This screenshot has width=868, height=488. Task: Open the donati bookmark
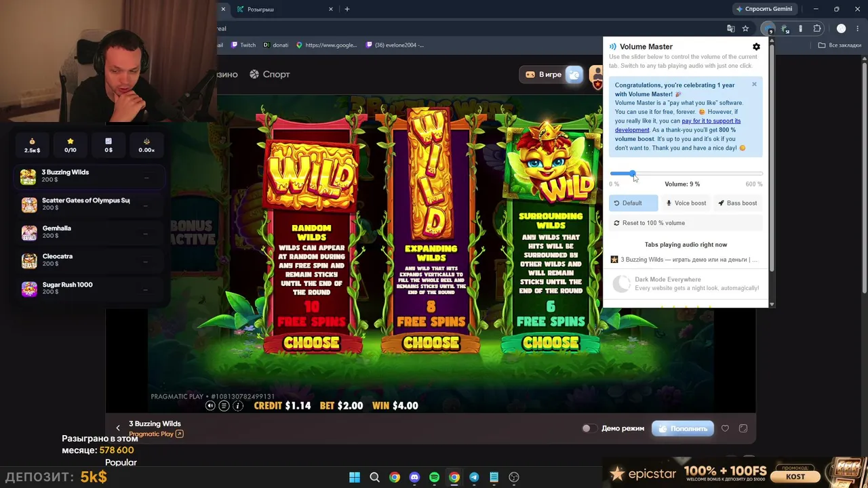tap(276, 45)
